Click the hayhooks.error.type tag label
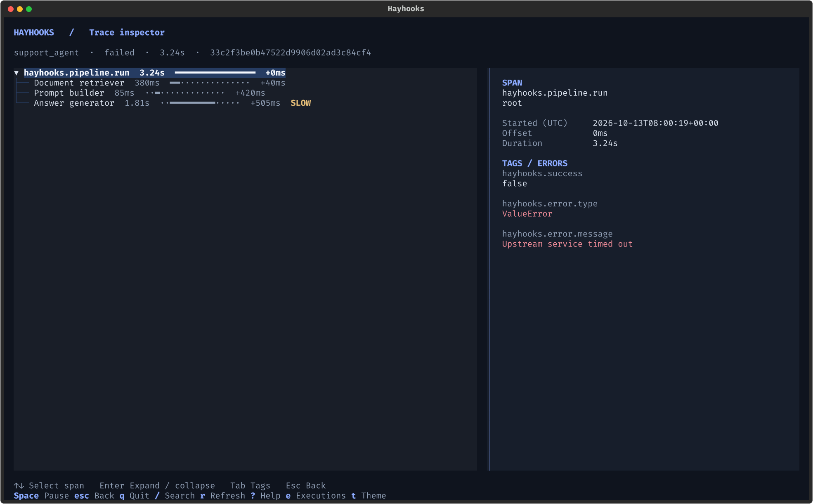Screen dimensions: 813x504 tap(550, 204)
